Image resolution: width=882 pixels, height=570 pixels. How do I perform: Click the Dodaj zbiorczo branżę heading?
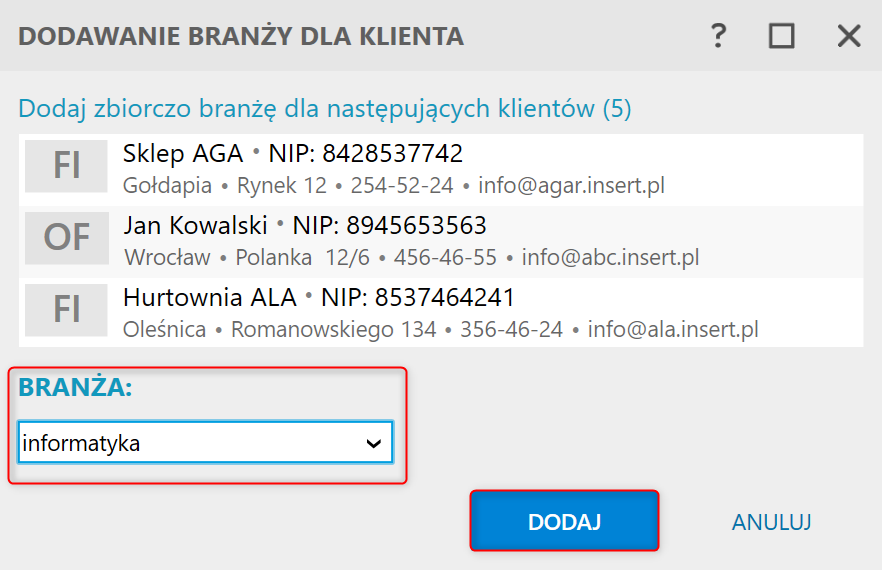coord(325,109)
